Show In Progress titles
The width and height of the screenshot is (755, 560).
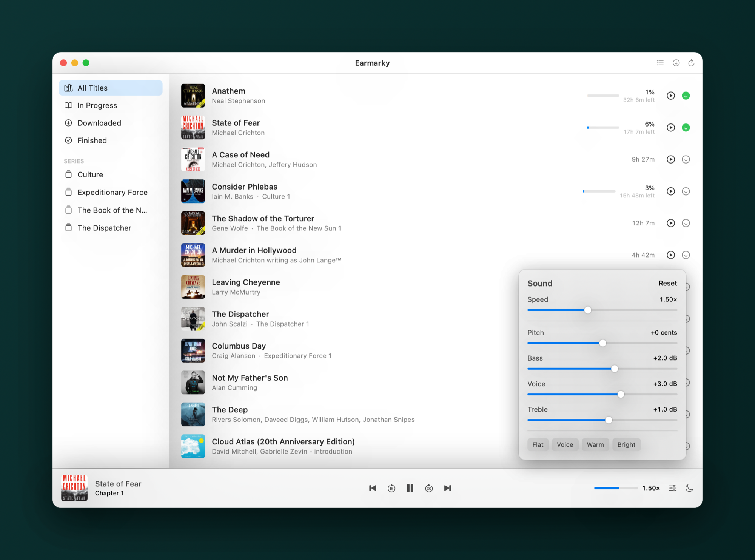coord(111,106)
